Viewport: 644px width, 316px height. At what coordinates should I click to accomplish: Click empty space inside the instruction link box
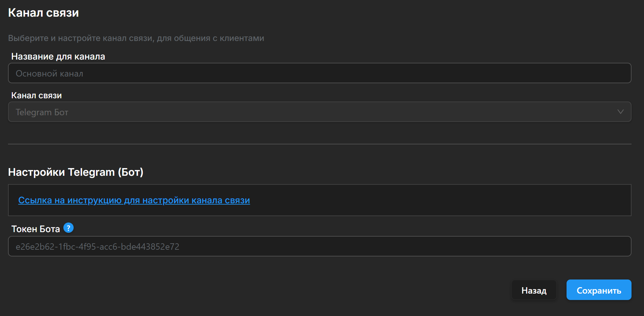pyautogui.click(x=448, y=200)
